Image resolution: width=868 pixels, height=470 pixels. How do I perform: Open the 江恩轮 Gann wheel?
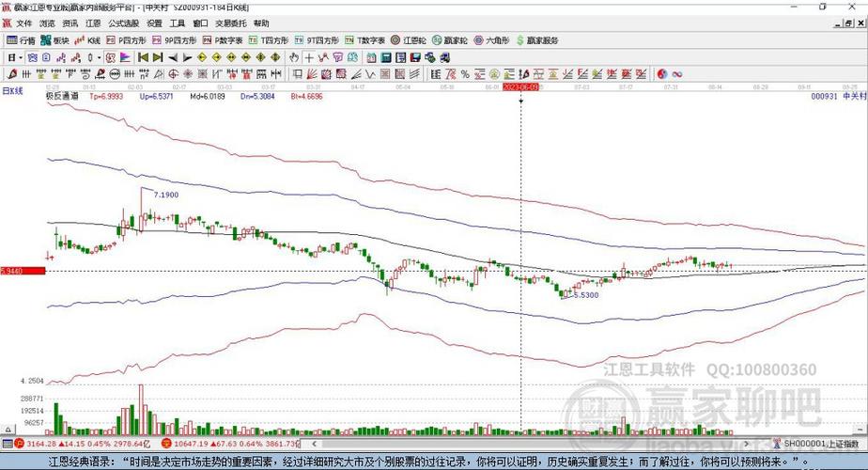pyautogui.click(x=409, y=40)
